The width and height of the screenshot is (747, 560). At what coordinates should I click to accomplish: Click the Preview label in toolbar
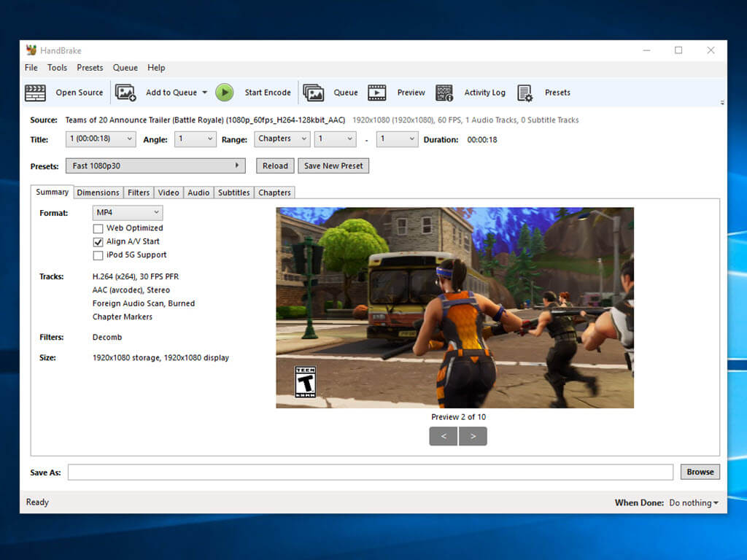coord(411,93)
